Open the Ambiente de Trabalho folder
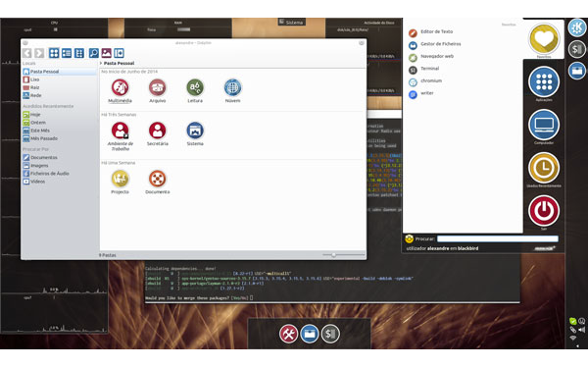588x368 pixels. click(x=120, y=136)
